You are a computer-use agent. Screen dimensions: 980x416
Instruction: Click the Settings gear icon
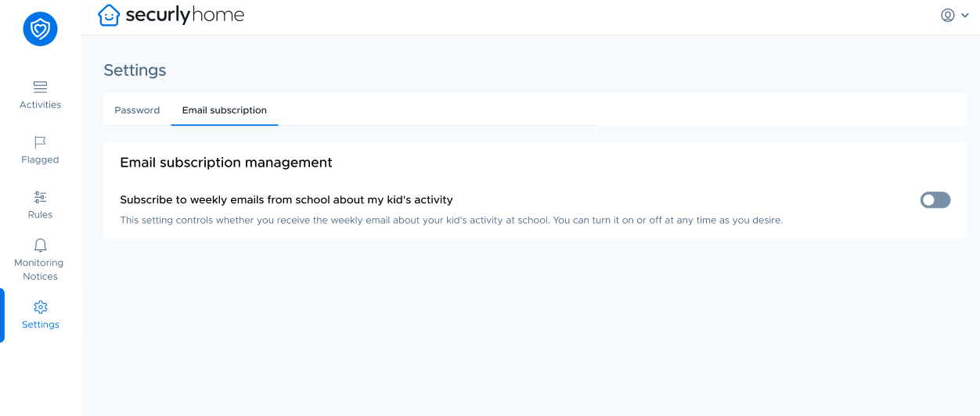coord(41,307)
